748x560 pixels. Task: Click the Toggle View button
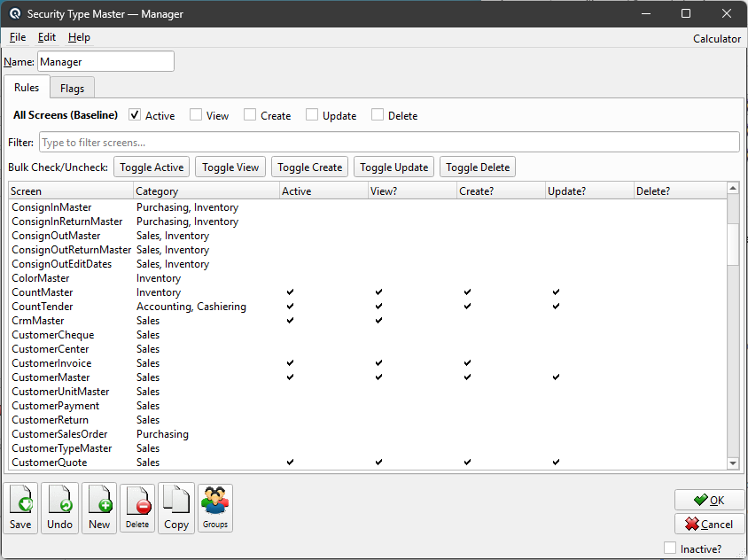click(x=230, y=167)
